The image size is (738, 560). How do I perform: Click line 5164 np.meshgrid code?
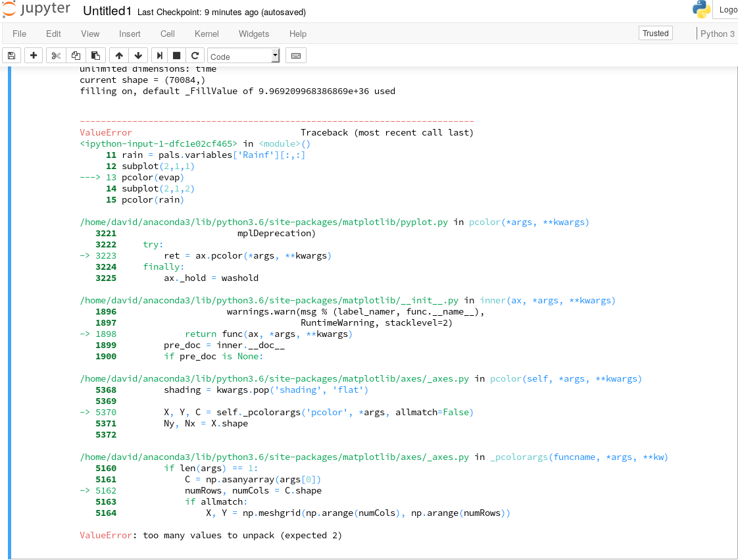303,513
